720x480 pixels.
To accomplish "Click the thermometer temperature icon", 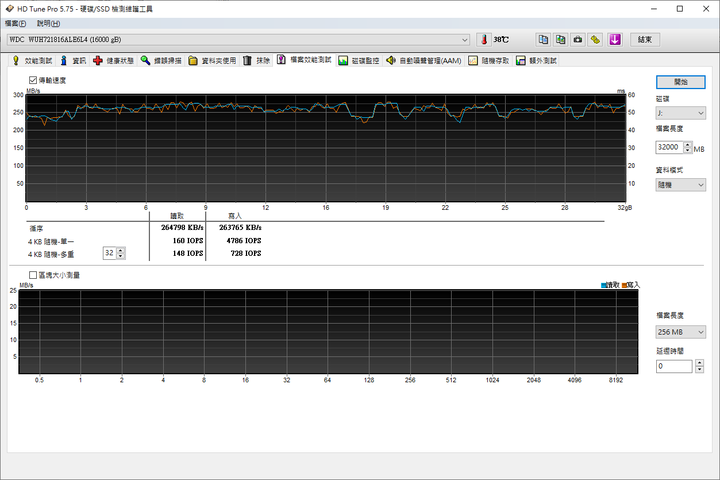I will (484, 40).
